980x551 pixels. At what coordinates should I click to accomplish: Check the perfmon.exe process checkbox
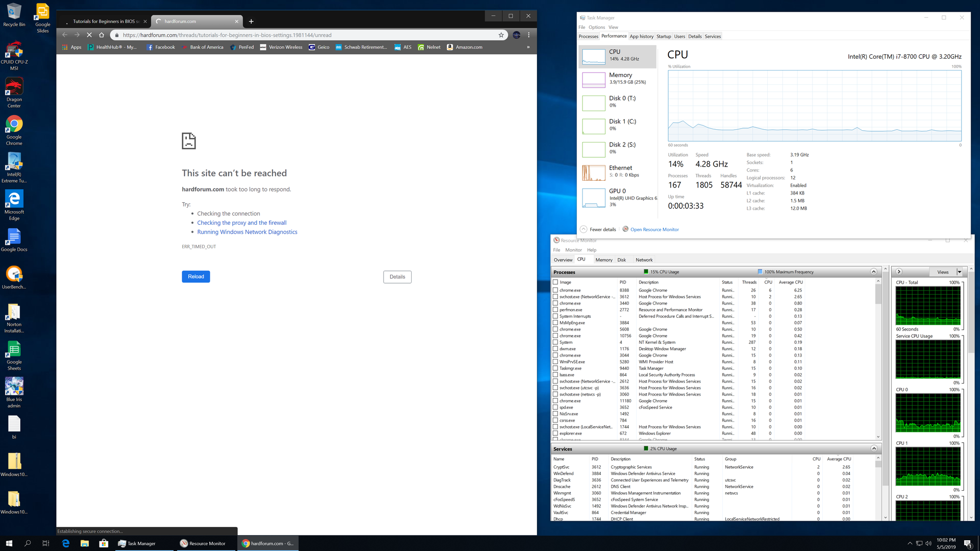click(555, 310)
